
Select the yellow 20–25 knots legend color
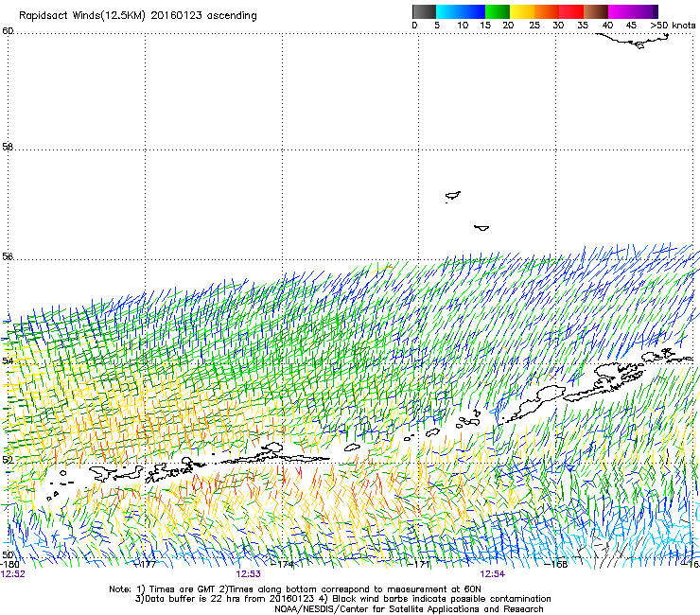(x=522, y=11)
